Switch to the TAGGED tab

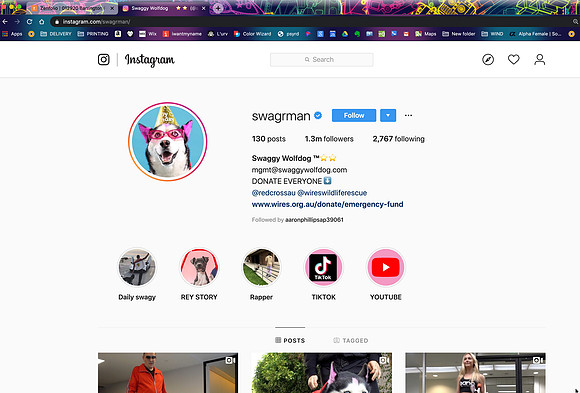tap(351, 340)
